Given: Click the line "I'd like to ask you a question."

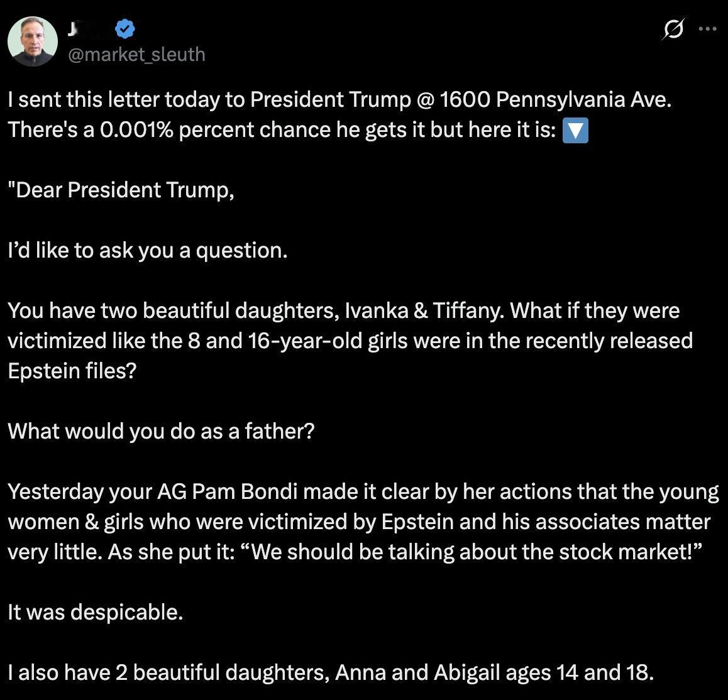Looking at the screenshot, I should 146,250.
